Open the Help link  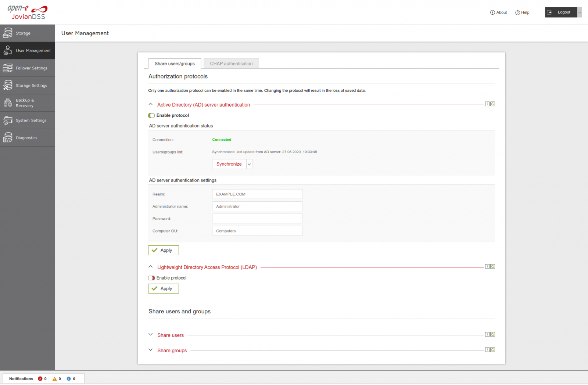(x=522, y=12)
